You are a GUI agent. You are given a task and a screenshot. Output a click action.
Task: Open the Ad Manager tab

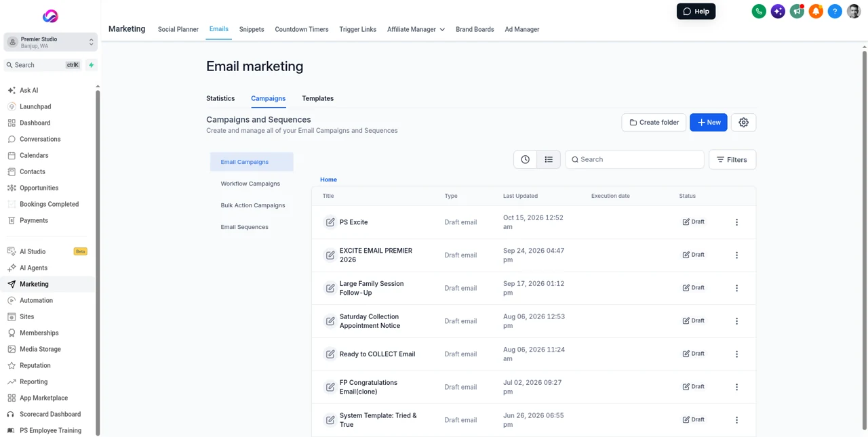click(522, 30)
